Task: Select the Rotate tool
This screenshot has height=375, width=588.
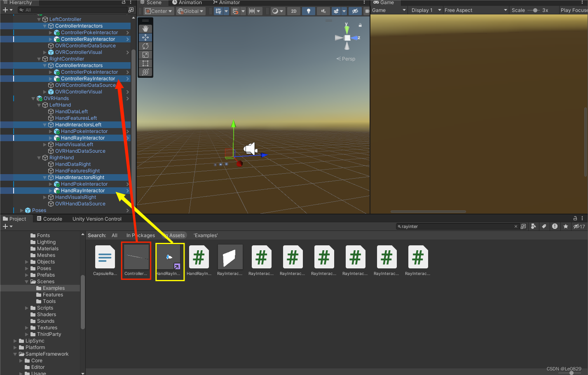Action: pyautogui.click(x=145, y=46)
